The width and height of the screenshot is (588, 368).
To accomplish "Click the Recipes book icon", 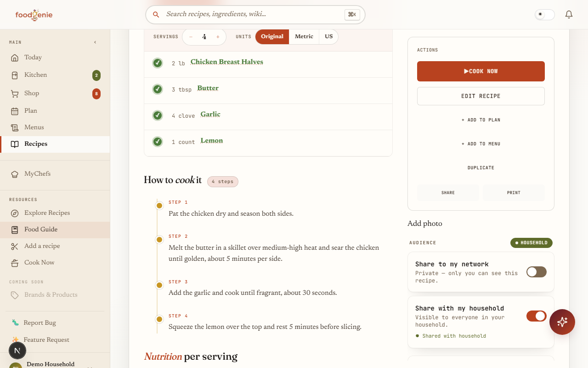I will pos(15,144).
